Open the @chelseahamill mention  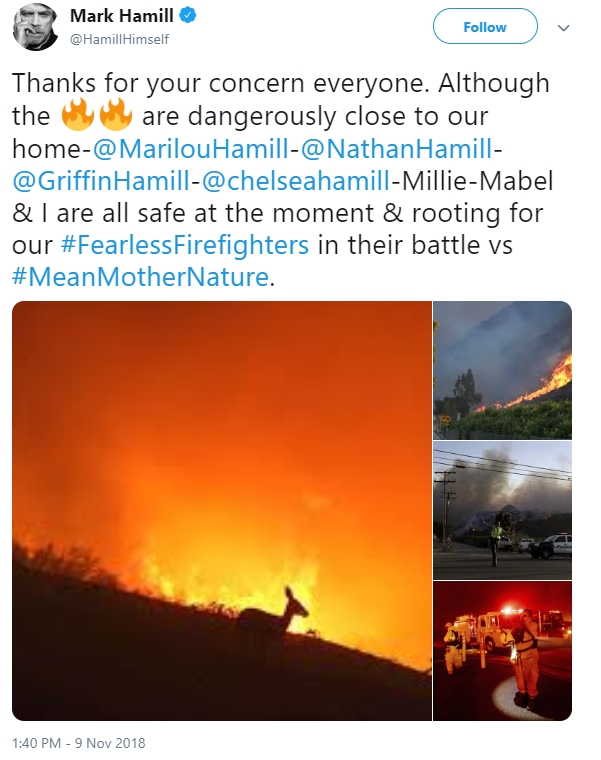296,181
